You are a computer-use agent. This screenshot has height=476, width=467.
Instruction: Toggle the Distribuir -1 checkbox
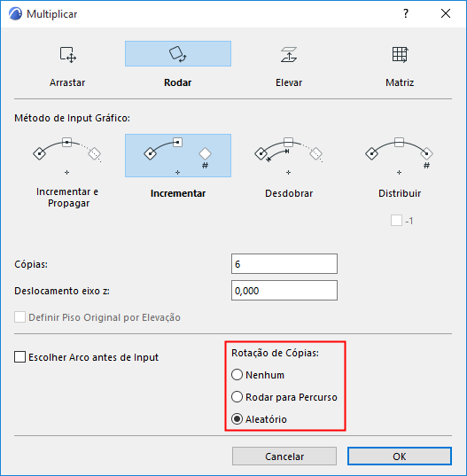tap(396, 221)
